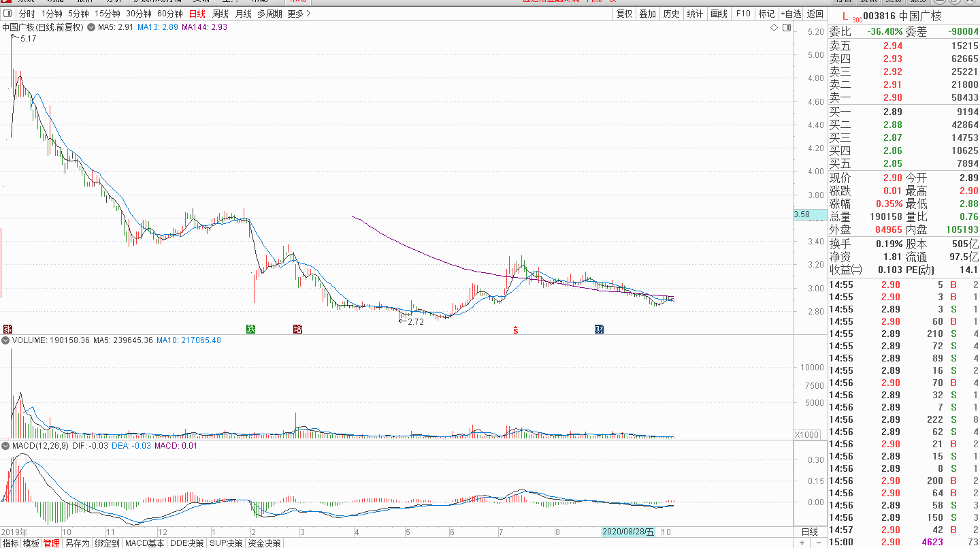
Task: Click the 换手 0.19% value
Action: tap(889, 244)
